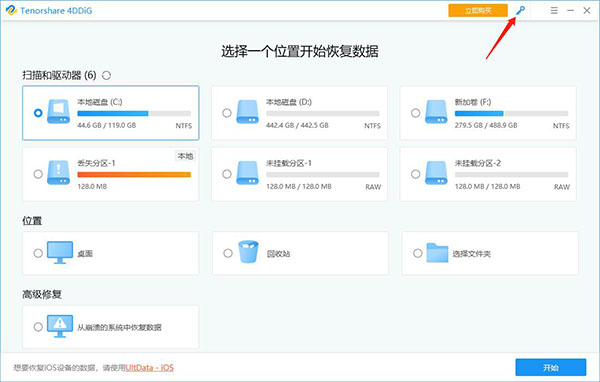Click the key registration icon
This screenshot has width=600, height=382.
520,10
